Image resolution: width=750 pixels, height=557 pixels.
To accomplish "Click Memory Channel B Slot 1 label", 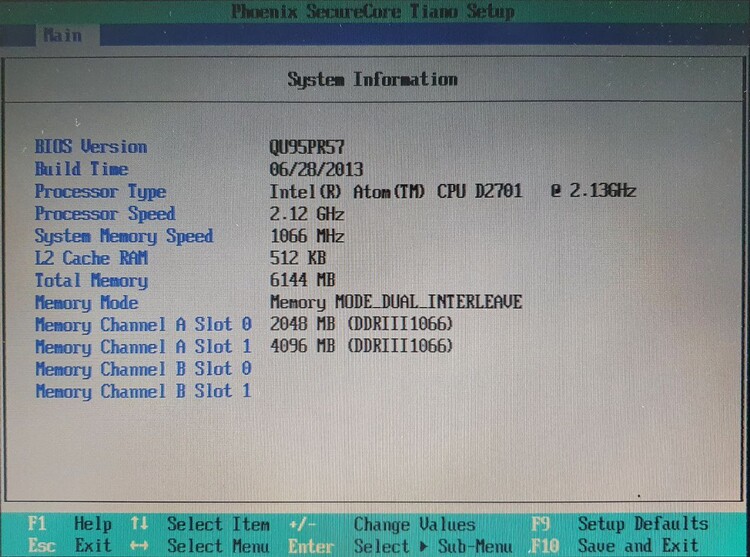I will pos(143,392).
